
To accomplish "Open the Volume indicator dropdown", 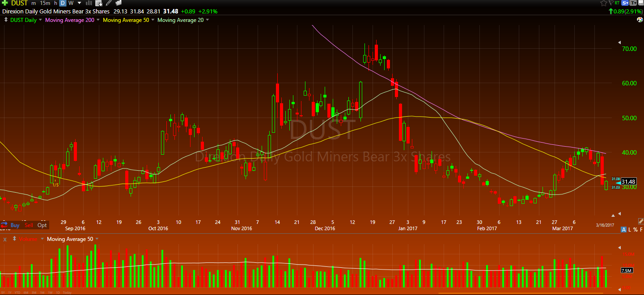I will [x=42, y=239].
